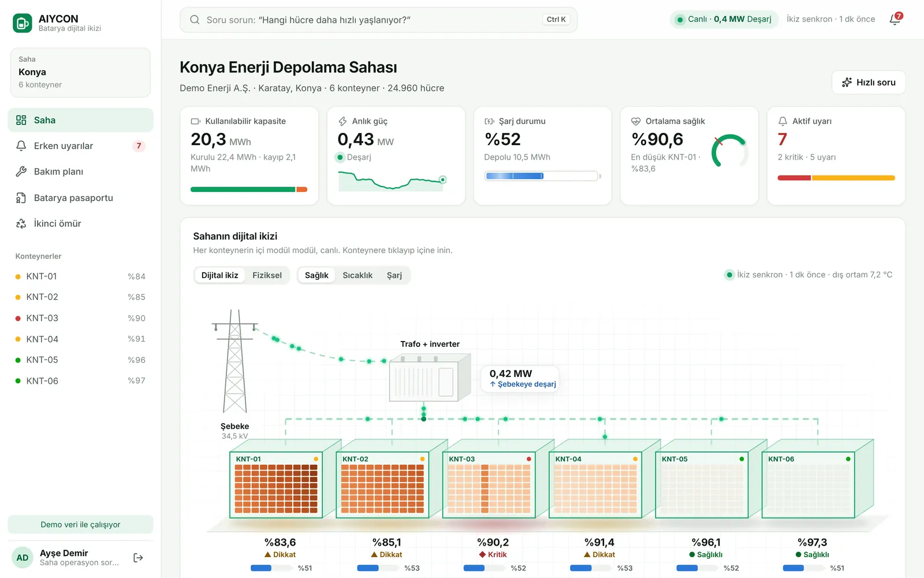Click the AIYCON battery logo icon

(x=23, y=23)
